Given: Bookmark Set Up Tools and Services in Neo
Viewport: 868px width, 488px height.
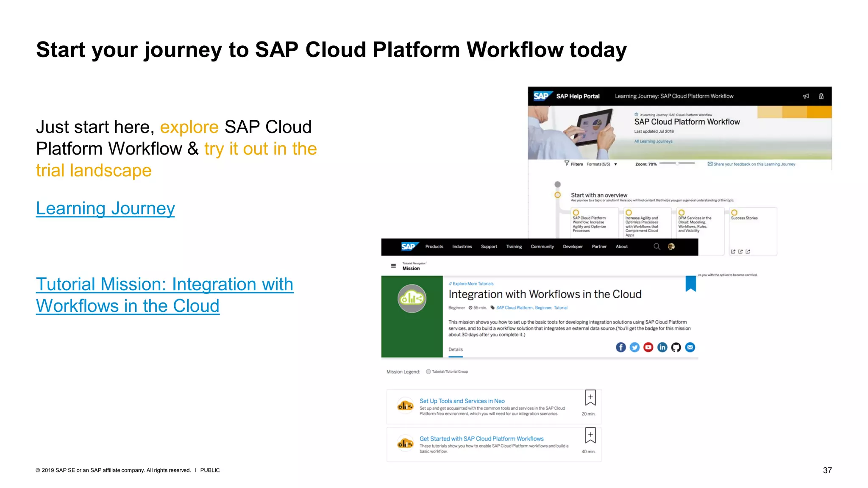Looking at the screenshot, I should click(590, 398).
